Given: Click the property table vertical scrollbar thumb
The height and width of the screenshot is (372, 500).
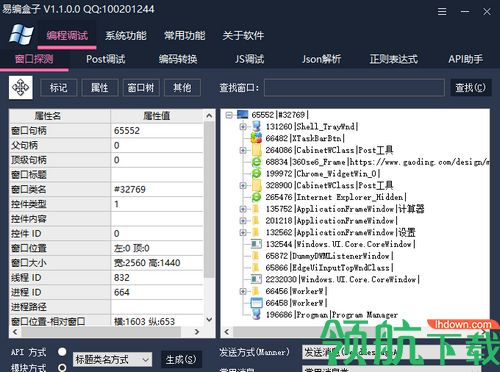Looking at the screenshot, I should pyautogui.click(x=209, y=199).
